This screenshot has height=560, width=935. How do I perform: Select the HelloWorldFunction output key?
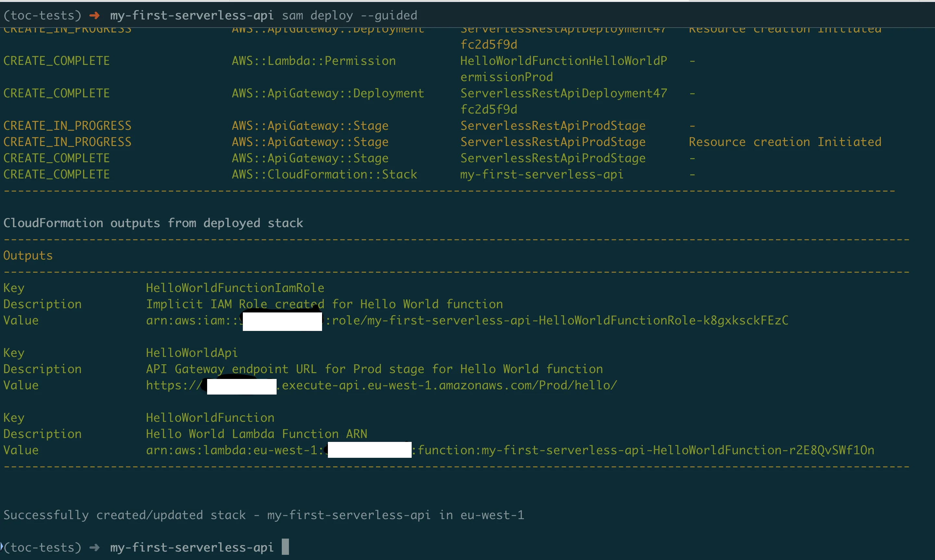tap(210, 417)
